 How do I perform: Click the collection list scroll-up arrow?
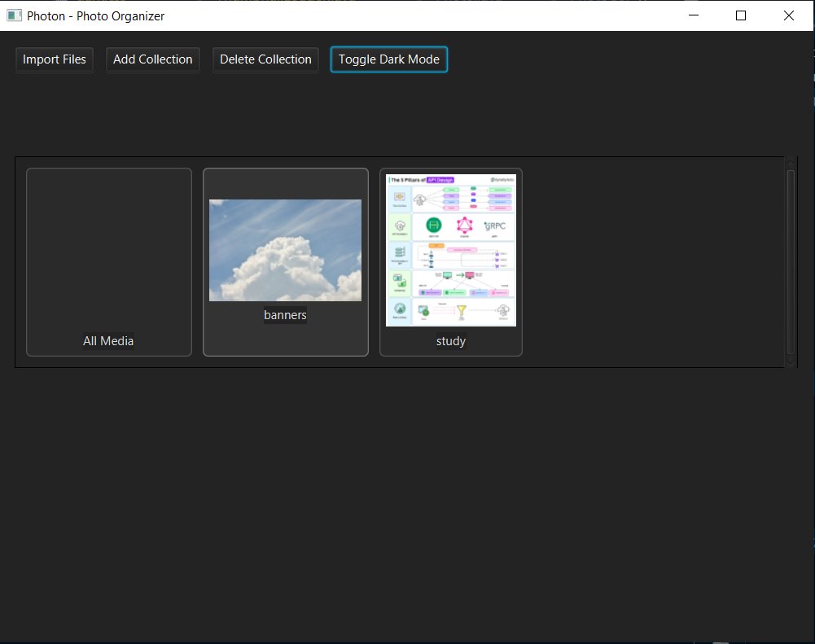pyautogui.click(x=791, y=163)
